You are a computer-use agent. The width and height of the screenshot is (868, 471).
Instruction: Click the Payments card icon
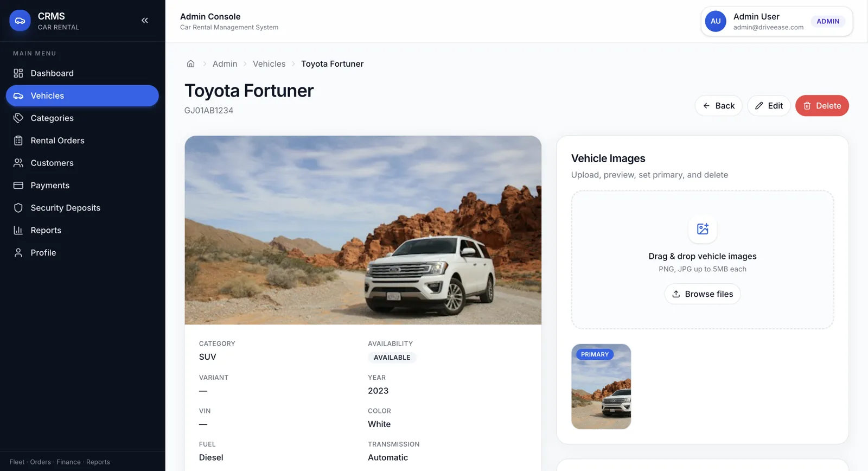coord(18,185)
